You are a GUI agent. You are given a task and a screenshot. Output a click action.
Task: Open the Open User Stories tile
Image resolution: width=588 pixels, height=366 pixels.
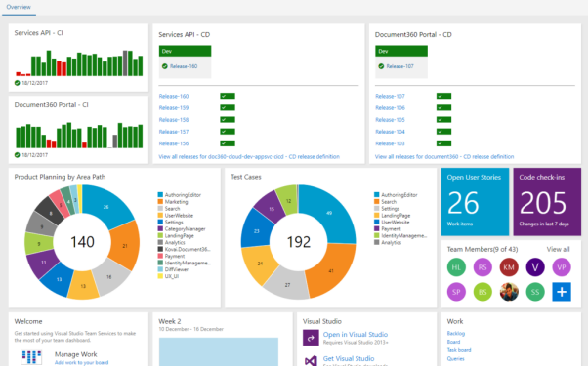click(x=475, y=201)
